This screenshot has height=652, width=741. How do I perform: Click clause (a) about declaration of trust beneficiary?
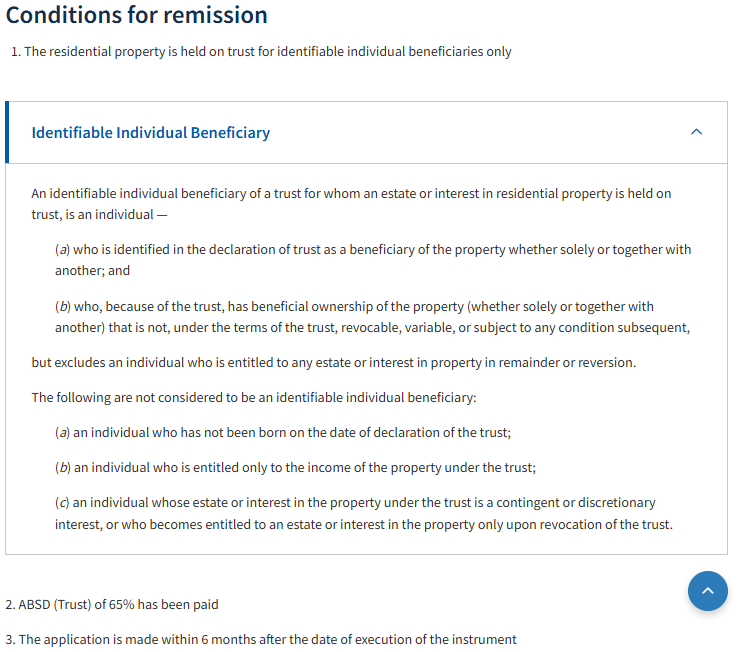[x=372, y=250]
